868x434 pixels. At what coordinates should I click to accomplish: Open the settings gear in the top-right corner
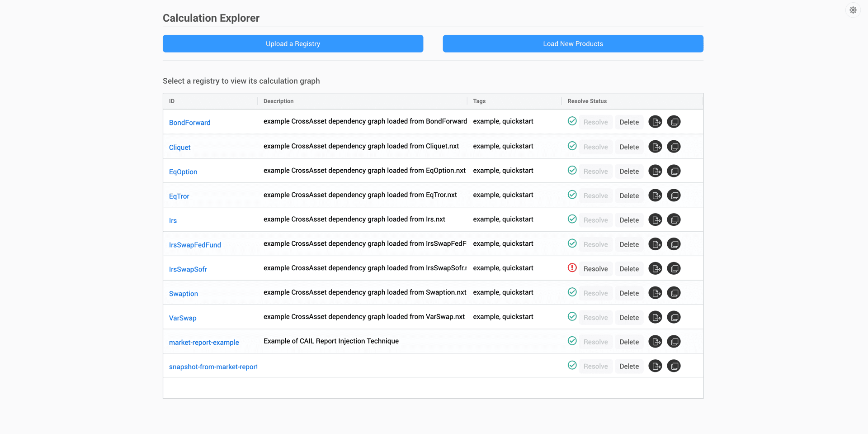(853, 10)
